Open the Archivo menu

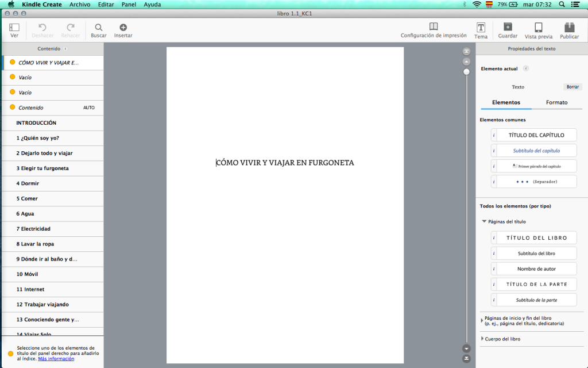pyautogui.click(x=80, y=4)
